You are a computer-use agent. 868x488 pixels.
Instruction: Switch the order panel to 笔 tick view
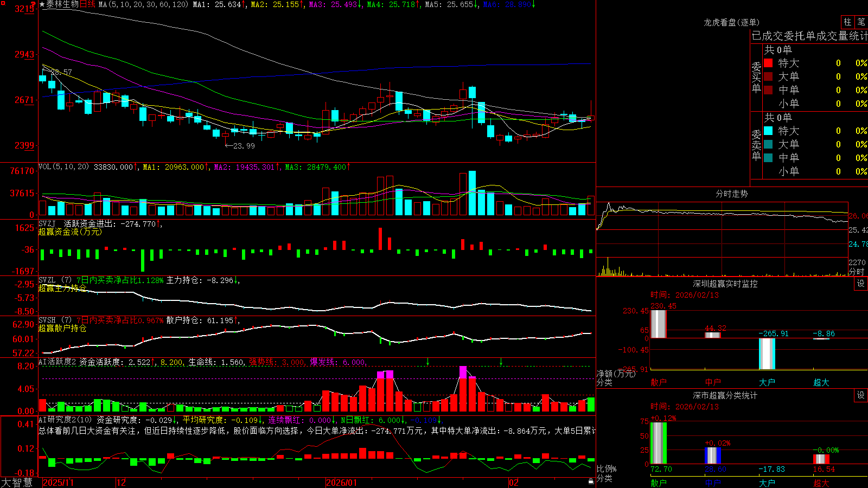click(x=861, y=22)
